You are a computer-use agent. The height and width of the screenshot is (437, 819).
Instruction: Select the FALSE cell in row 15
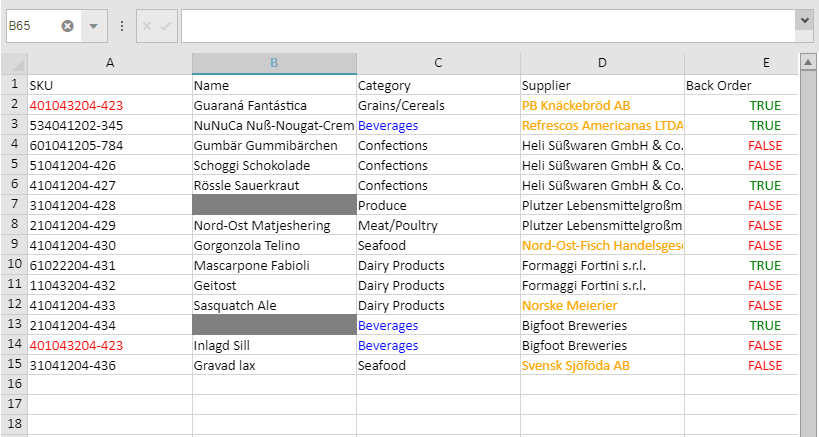pos(742,365)
